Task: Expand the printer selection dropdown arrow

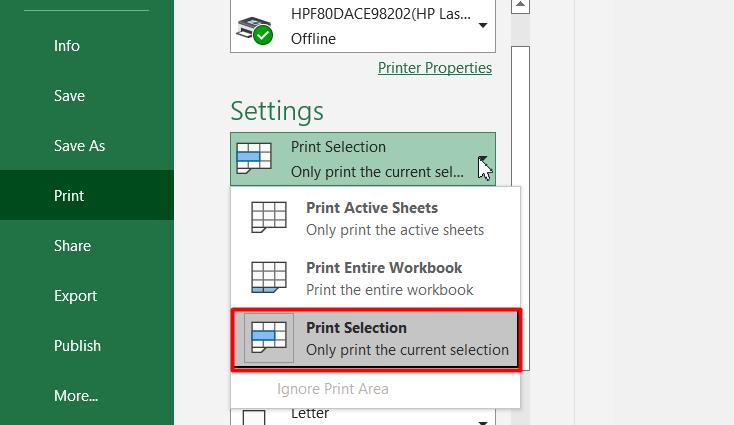Action: pos(483,25)
